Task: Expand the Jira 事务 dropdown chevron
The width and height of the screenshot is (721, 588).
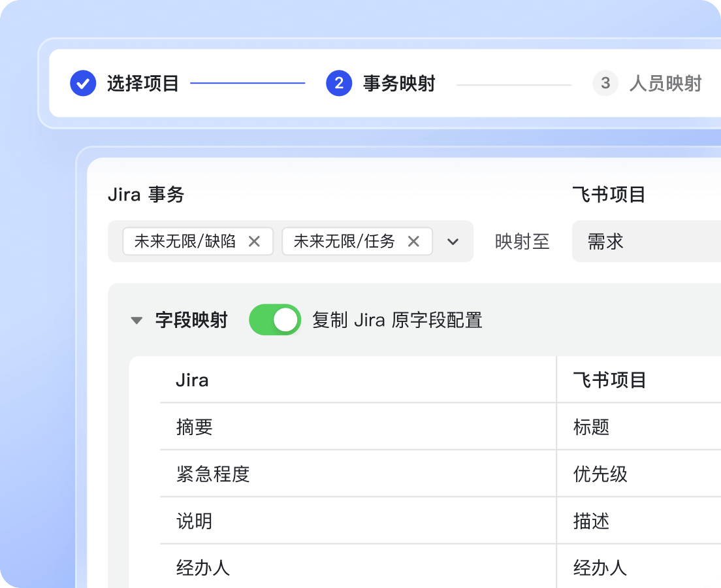Action: pos(453,242)
